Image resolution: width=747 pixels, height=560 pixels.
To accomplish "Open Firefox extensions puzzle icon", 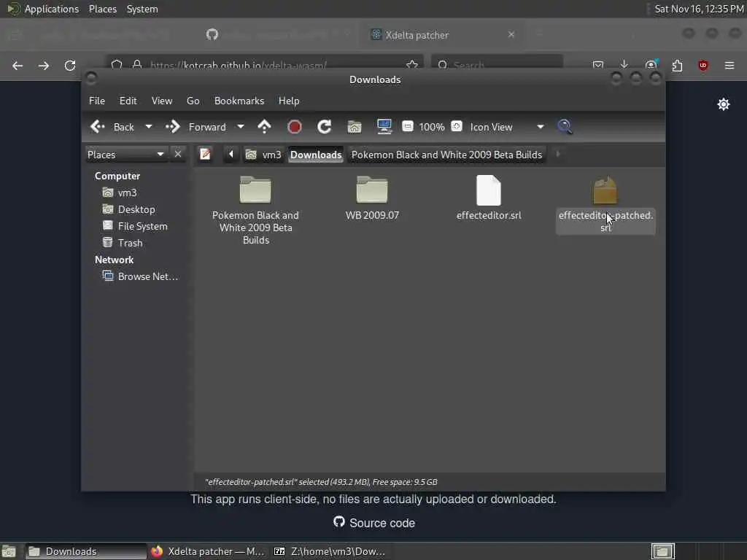I will click(x=677, y=65).
